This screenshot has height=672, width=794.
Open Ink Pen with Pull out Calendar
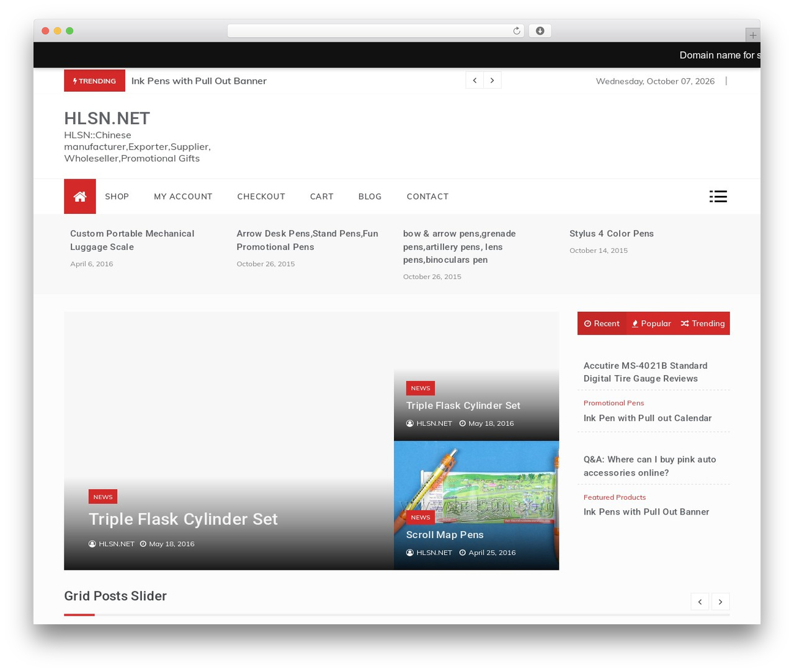click(x=648, y=418)
